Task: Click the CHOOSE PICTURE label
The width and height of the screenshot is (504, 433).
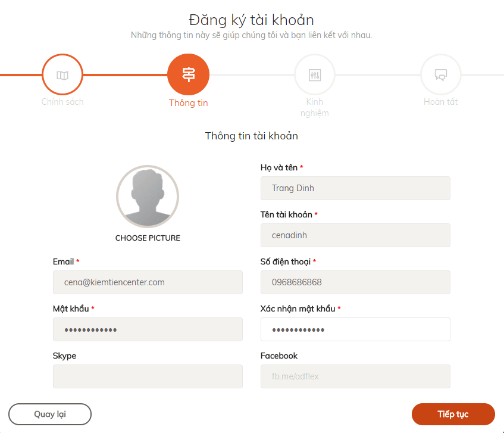Action: tap(148, 238)
